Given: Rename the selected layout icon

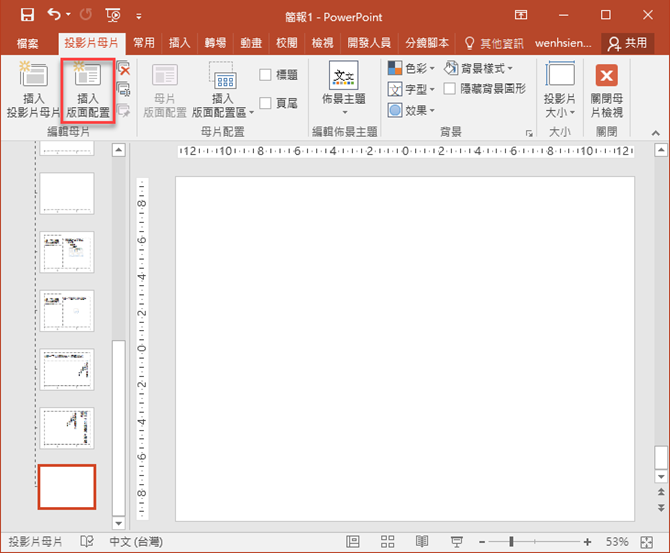Looking at the screenshot, I should pyautogui.click(x=124, y=89).
